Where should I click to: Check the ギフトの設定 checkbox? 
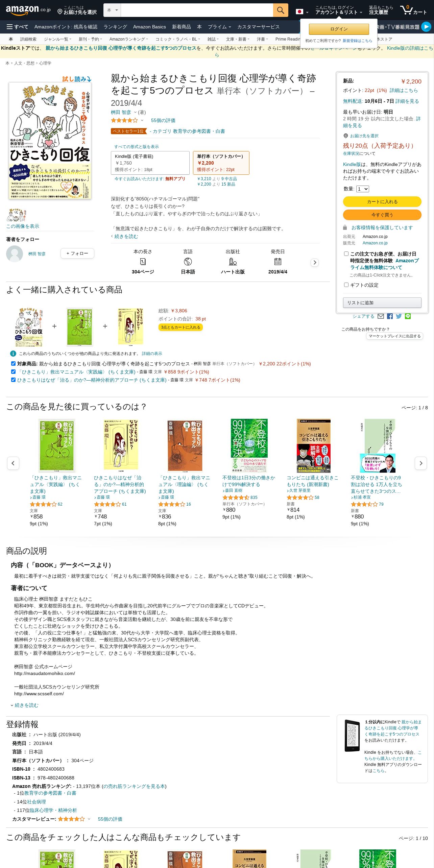tap(346, 285)
